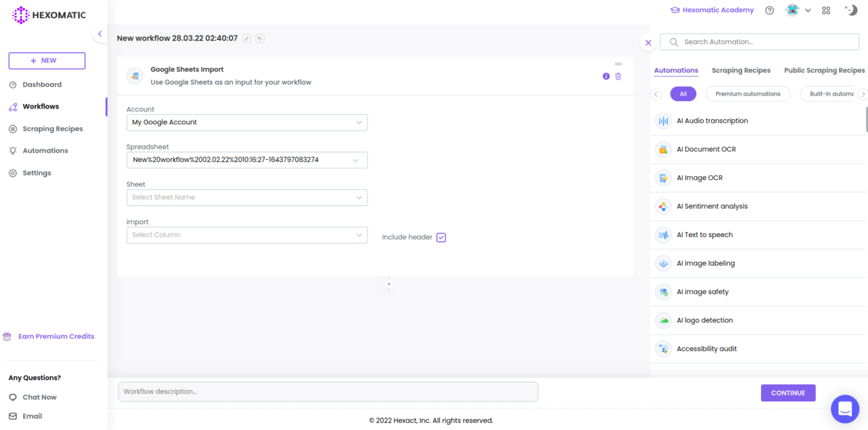Open the Select Sheet Name dropdown
The height and width of the screenshot is (430, 868).
click(x=247, y=197)
